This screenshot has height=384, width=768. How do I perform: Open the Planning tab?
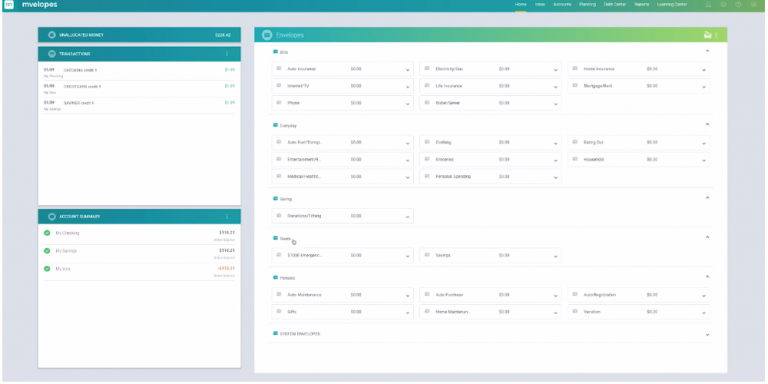tap(587, 4)
